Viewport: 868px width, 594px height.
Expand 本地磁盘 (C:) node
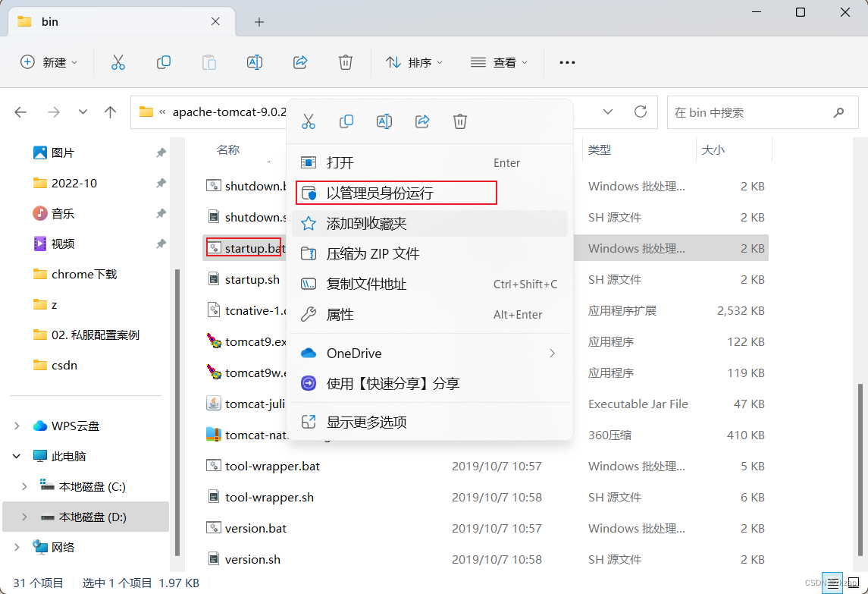click(x=24, y=486)
